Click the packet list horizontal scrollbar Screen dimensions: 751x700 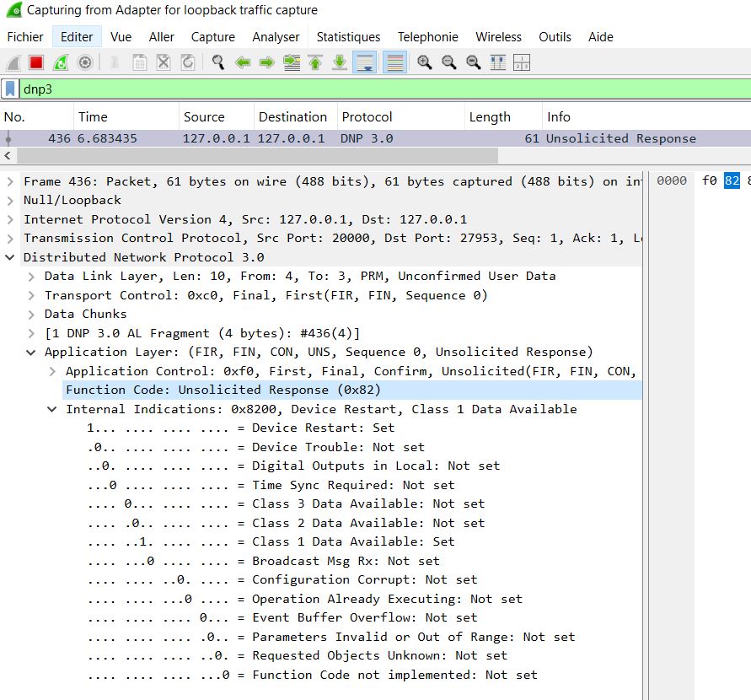click(x=258, y=155)
